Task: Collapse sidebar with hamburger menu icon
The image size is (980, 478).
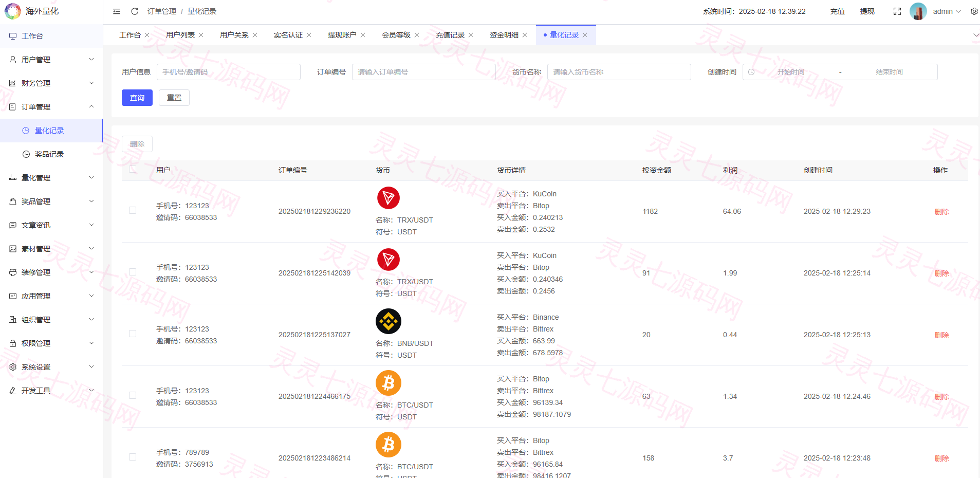Action: click(117, 11)
